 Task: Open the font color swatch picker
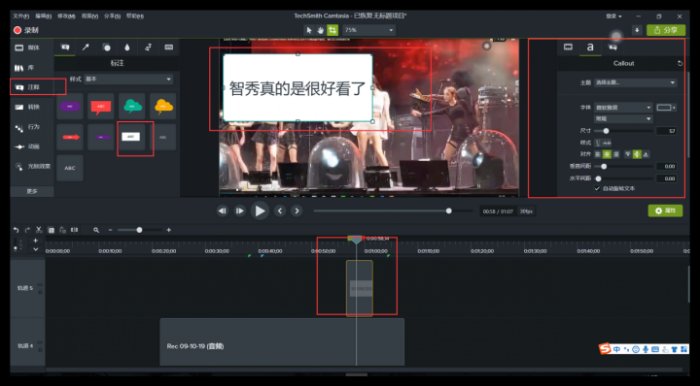[666, 108]
